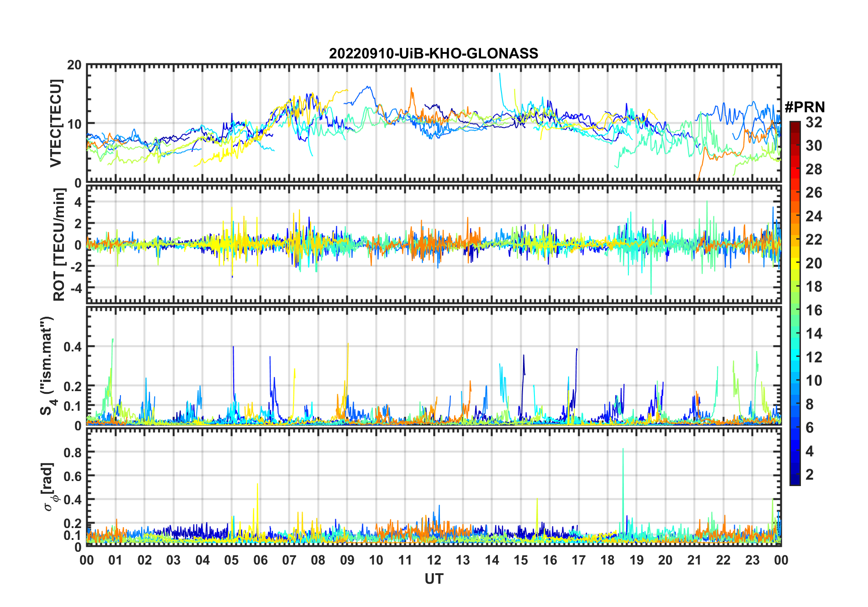This screenshot has height=607, width=868.
Task: Click S4 y-axis tick label 0.2
Action: [73, 386]
